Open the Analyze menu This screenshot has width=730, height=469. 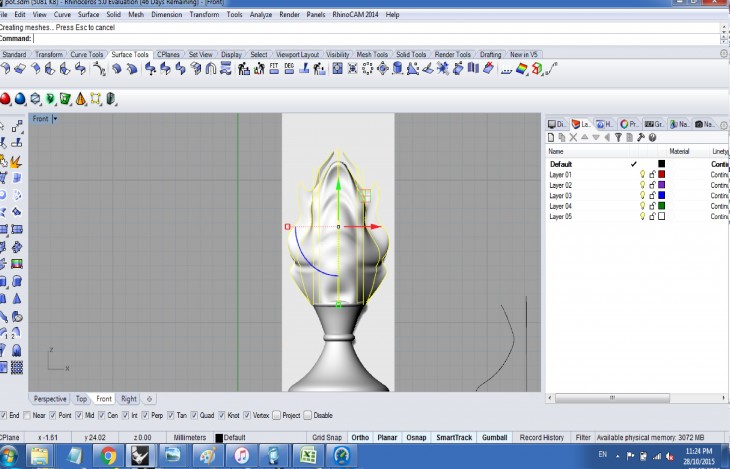pyautogui.click(x=262, y=15)
